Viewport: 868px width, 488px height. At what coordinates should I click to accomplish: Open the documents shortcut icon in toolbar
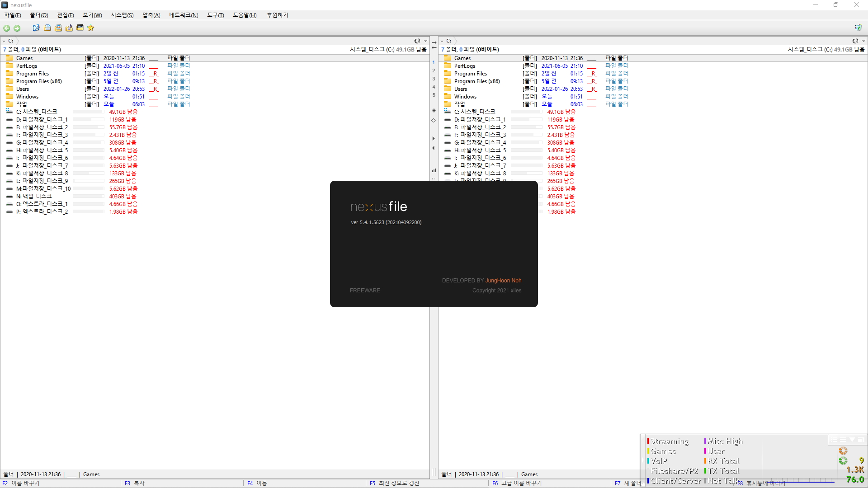[x=36, y=28]
